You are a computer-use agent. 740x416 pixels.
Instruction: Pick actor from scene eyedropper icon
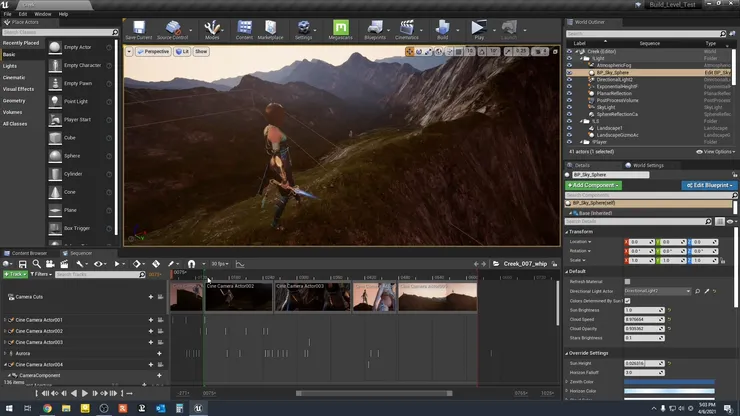pyautogui.click(x=706, y=291)
